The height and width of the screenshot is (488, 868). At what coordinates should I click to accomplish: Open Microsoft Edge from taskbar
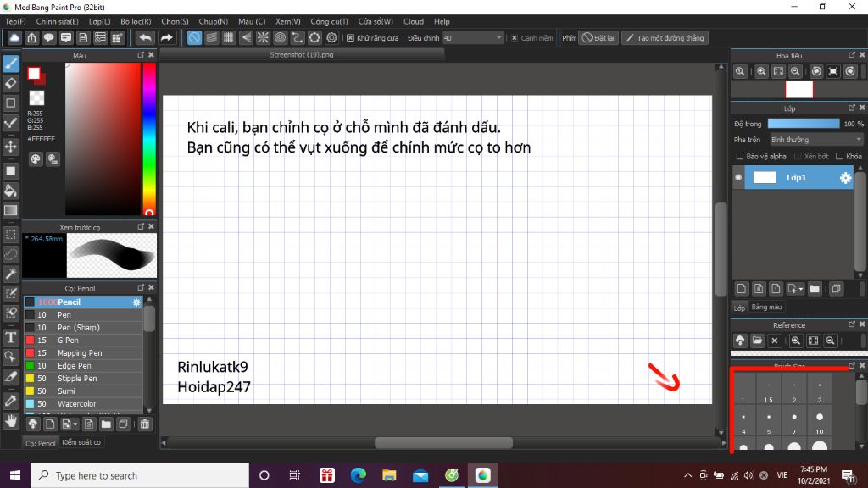(359, 475)
